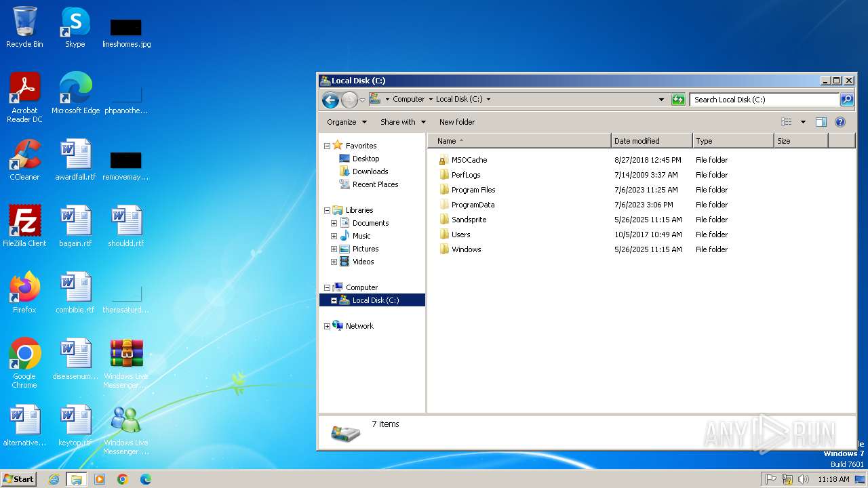The height and width of the screenshot is (488, 868).
Task: Click the volume speaker icon in system tray
Action: [x=804, y=479]
